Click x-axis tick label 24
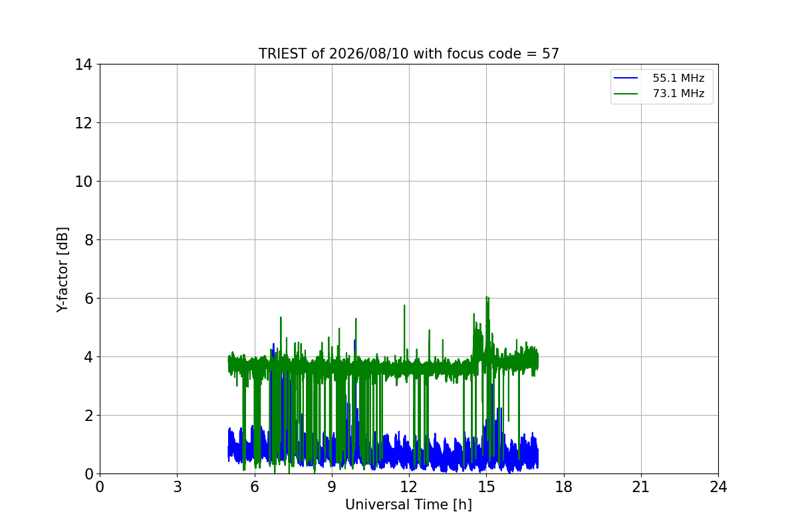The width and height of the screenshot is (798, 532). pyautogui.click(x=718, y=487)
